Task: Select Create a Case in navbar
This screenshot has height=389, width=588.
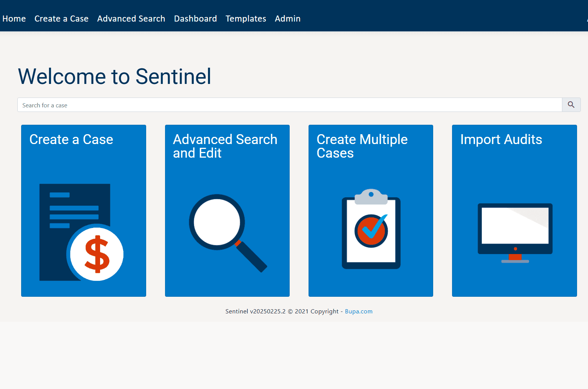Action: click(x=61, y=19)
